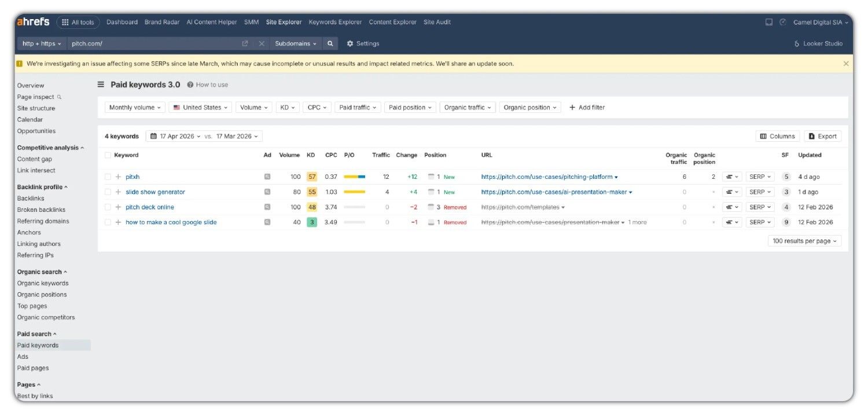Screen dimensions: 868x415
Task: Open Settings with the gear icon
Action: (363, 43)
